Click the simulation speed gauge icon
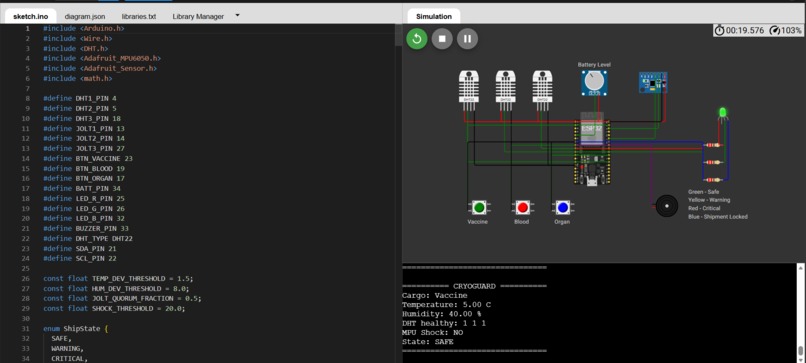 [x=775, y=30]
